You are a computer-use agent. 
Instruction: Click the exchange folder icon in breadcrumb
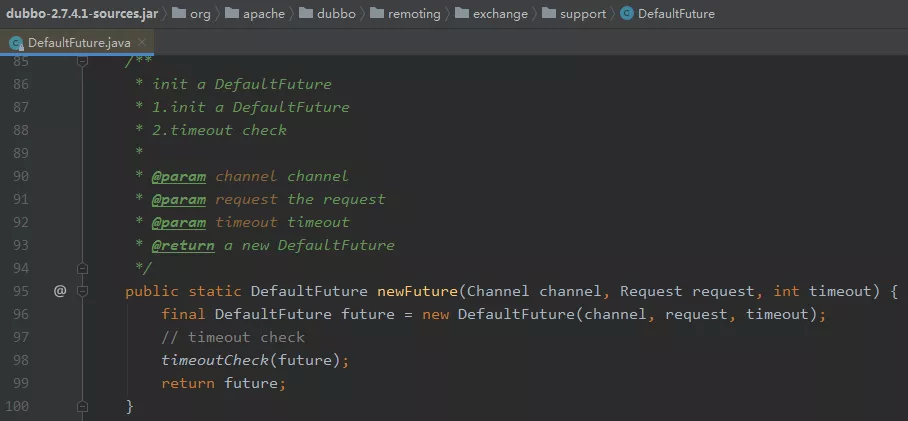click(x=462, y=13)
